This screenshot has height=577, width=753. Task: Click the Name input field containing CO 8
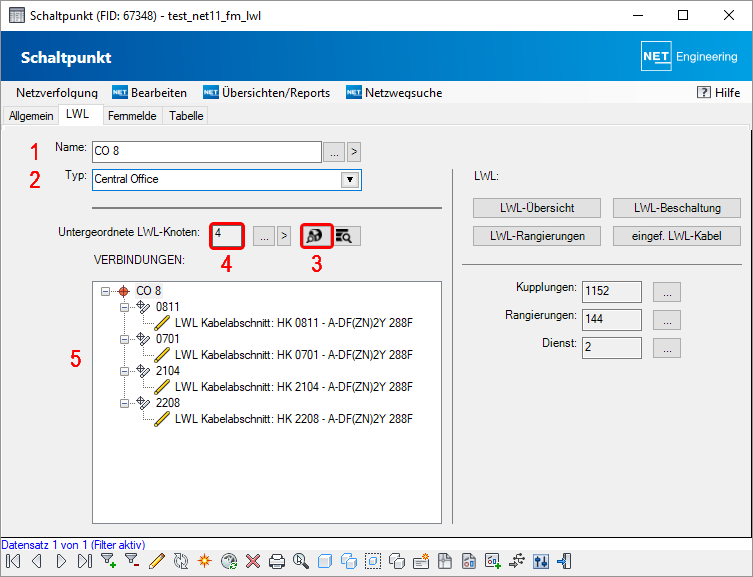(x=205, y=152)
